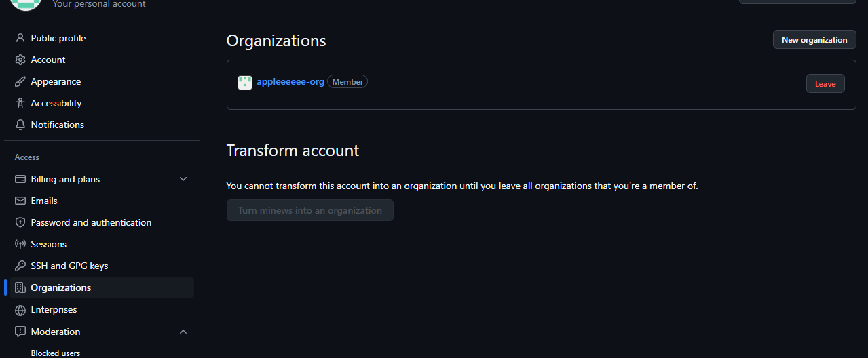Click Turn minews into an organization
Image resolution: width=868 pixels, height=358 pixels.
(x=310, y=210)
